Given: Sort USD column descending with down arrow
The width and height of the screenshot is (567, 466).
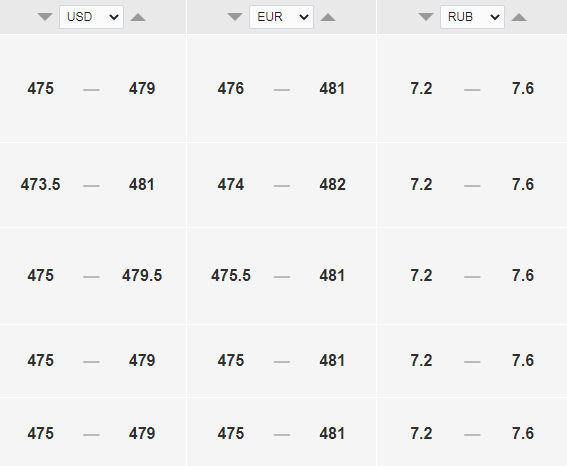Looking at the screenshot, I should 45,17.
